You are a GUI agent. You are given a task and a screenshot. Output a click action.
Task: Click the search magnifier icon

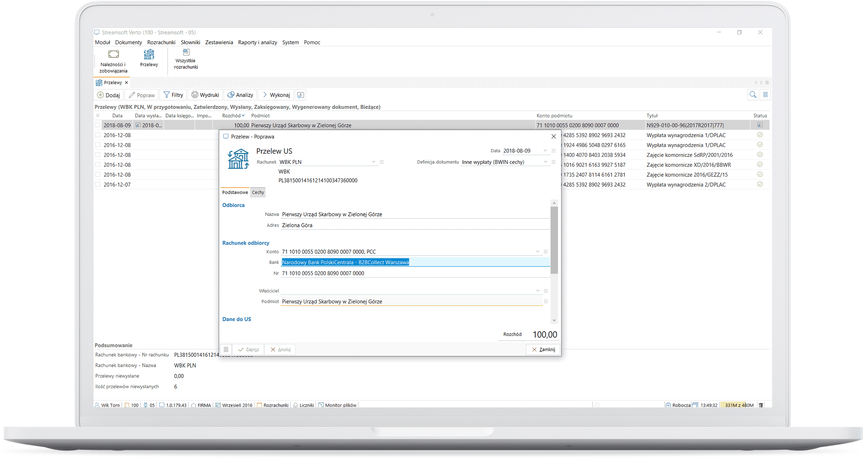(753, 95)
